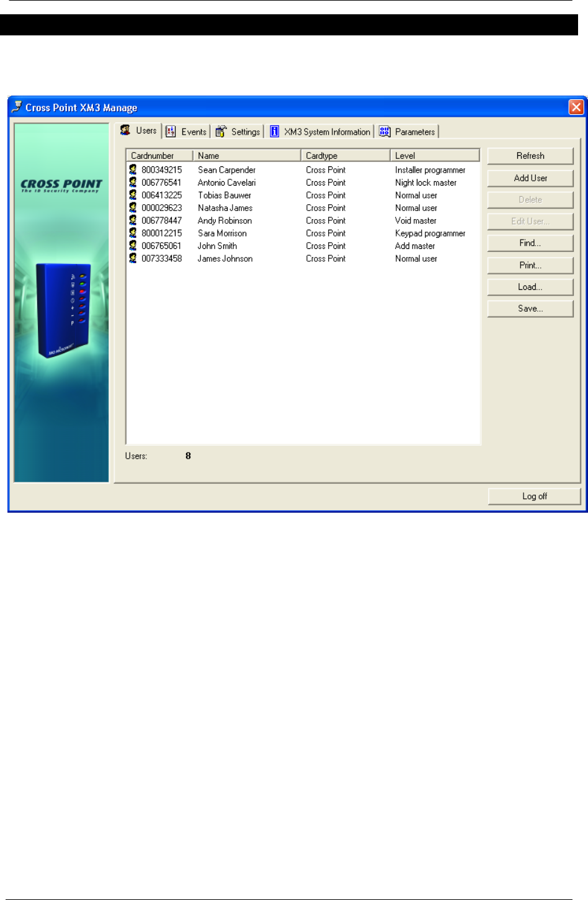Screen dimensions: 588x900
Task: Click the Keypad programmer level
Action: click(x=430, y=233)
